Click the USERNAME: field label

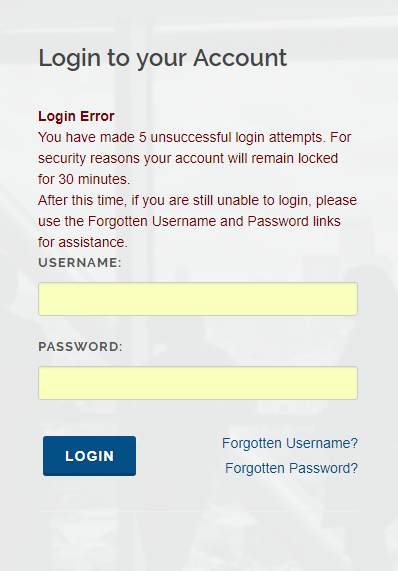80,263
